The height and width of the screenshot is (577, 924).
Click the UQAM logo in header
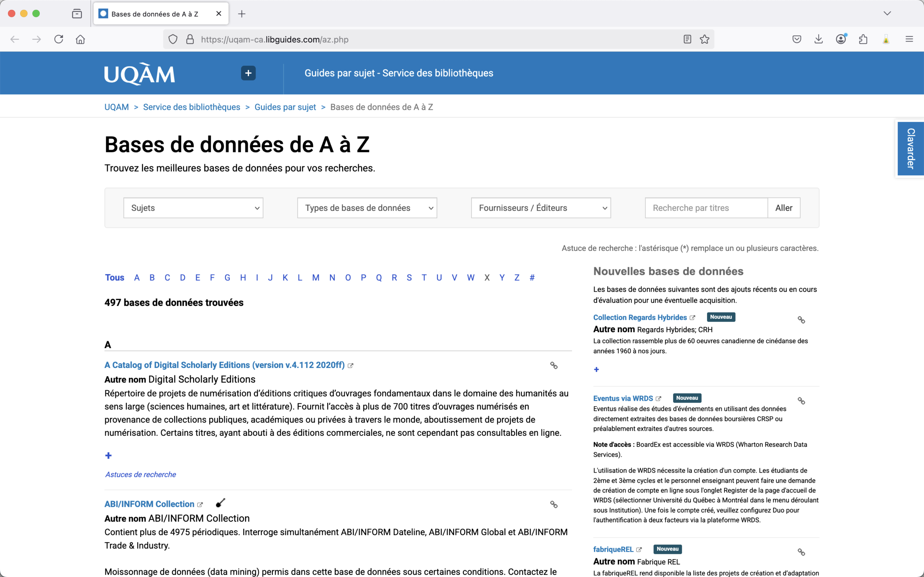140,74
